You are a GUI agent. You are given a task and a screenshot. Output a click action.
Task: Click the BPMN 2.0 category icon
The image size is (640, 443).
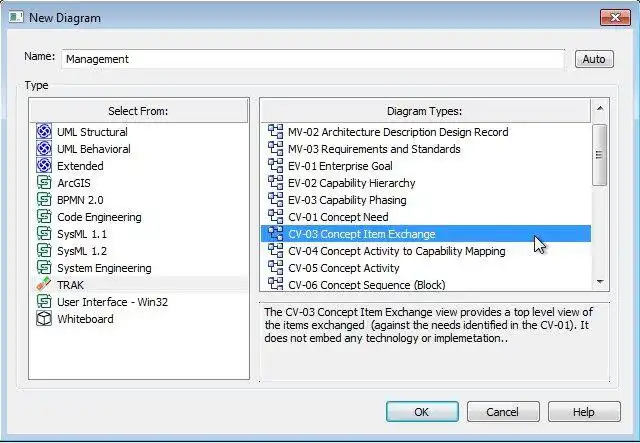pyautogui.click(x=43, y=200)
